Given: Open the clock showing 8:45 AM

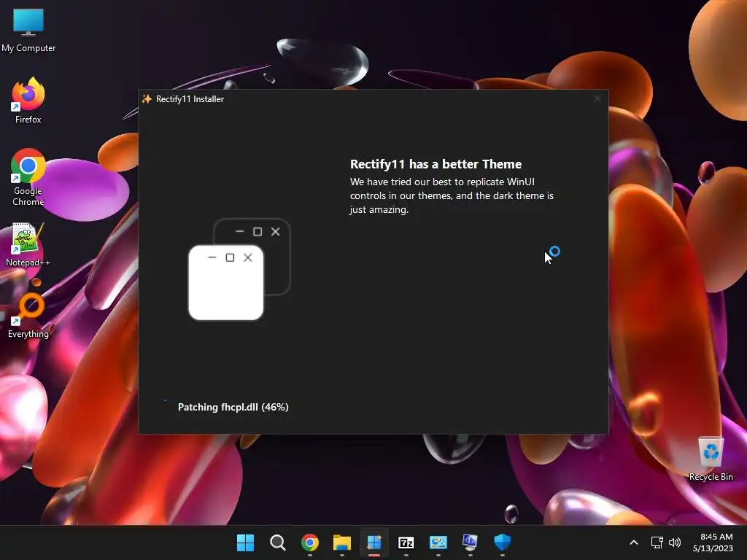Looking at the screenshot, I should (713, 542).
